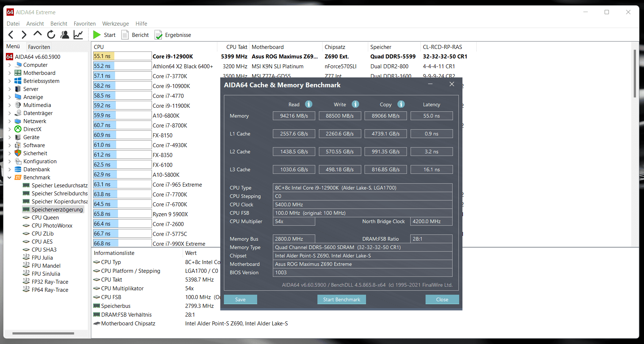
Task: Expand the Anzeige tree node
Action: (x=9, y=97)
